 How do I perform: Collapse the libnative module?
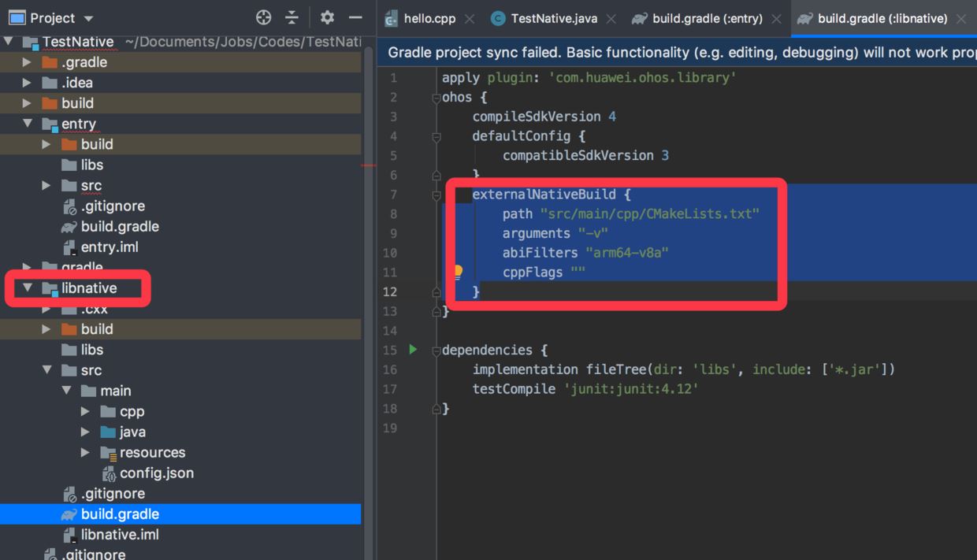pyautogui.click(x=28, y=287)
